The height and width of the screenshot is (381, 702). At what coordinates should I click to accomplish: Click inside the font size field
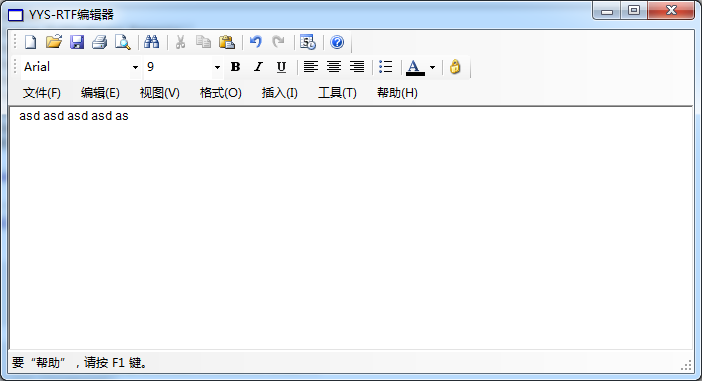178,67
